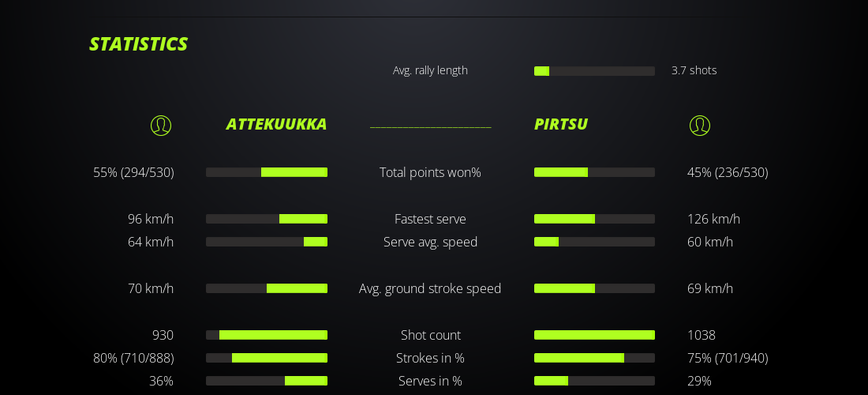Click Pirtsu's Fastest serve bar

pyautogui.click(x=594, y=219)
